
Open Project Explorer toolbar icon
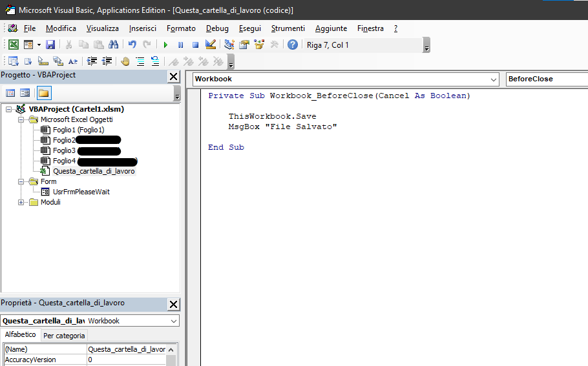(229, 45)
